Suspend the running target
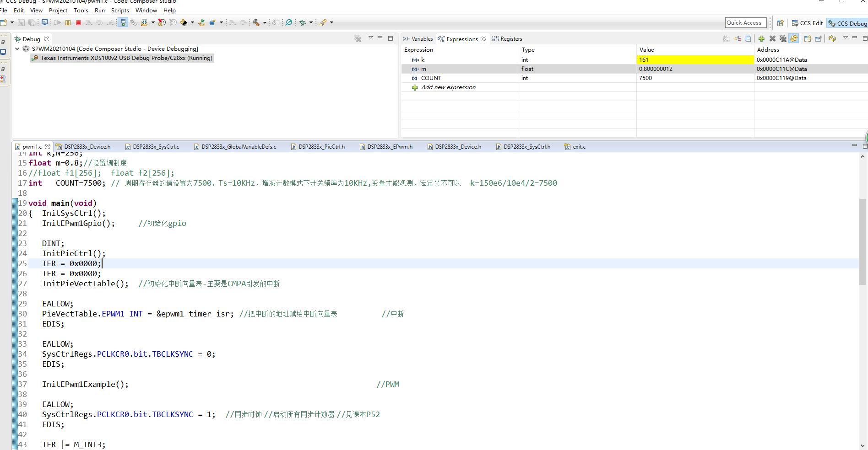Viewport: 868px width, 450px height. [x=68, y=22]
